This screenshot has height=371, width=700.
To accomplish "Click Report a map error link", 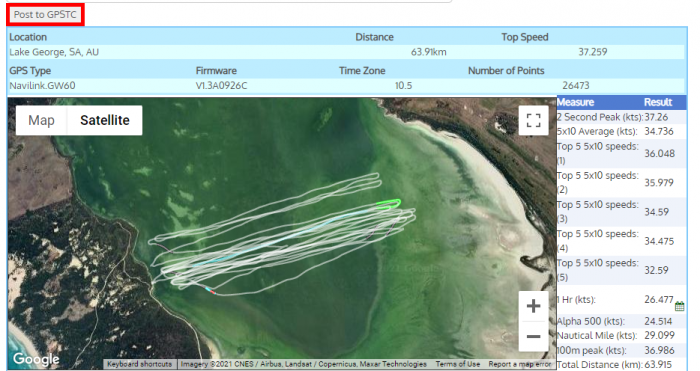I will click(x=520, y=364).
